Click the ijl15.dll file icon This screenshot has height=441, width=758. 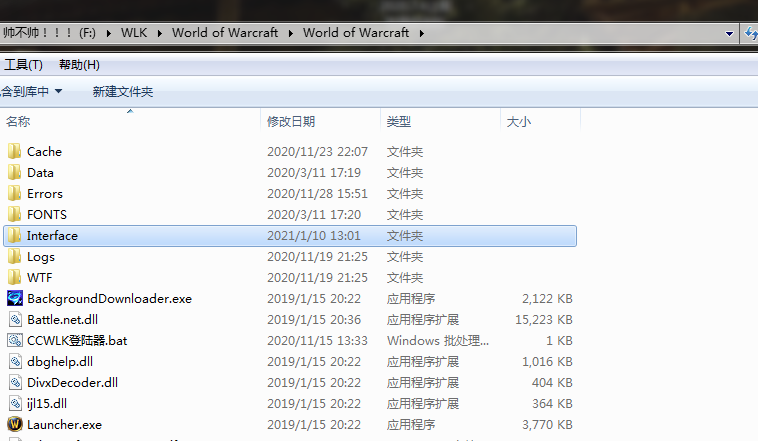[x=15, y=404]
